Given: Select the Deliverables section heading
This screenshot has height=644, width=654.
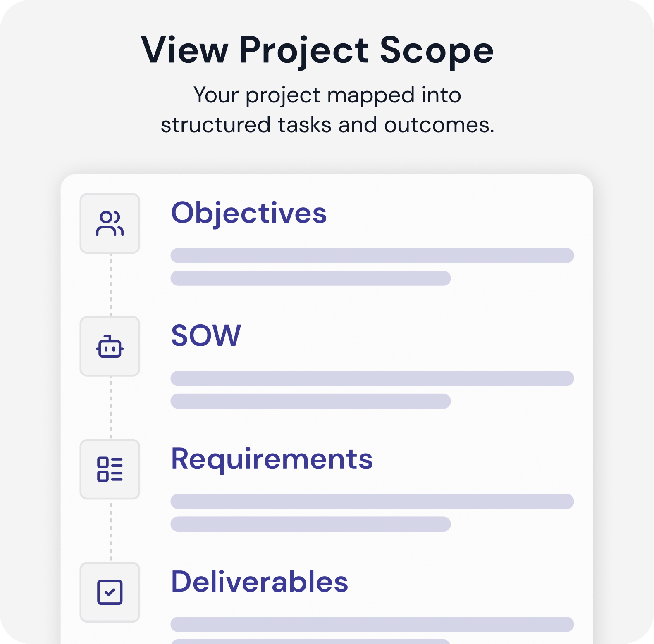Looking at the screenshot, I should [260, 582].
